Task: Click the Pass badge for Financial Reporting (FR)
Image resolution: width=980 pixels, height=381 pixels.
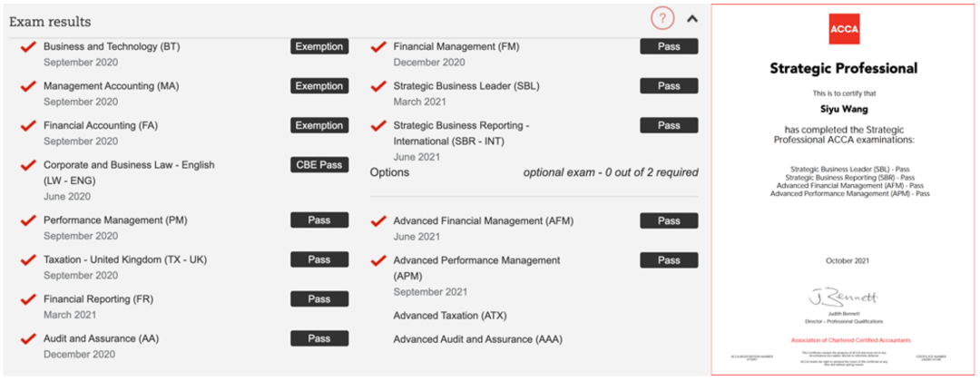Action: point(319,299)
